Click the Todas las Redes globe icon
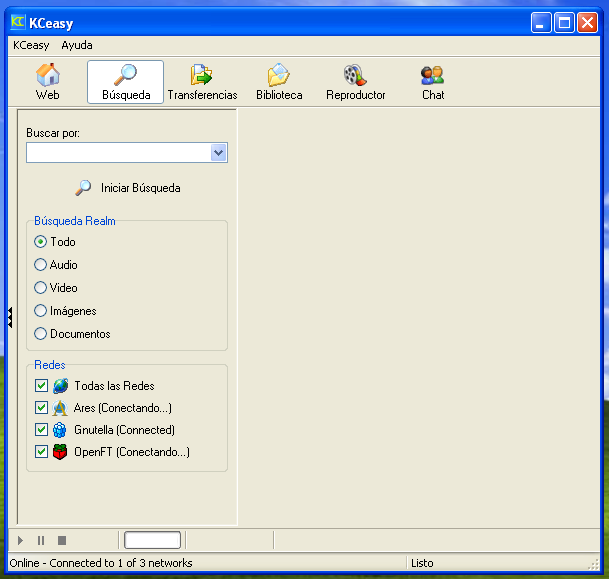Viewport: 609px width, 579px height. [61, 386]
